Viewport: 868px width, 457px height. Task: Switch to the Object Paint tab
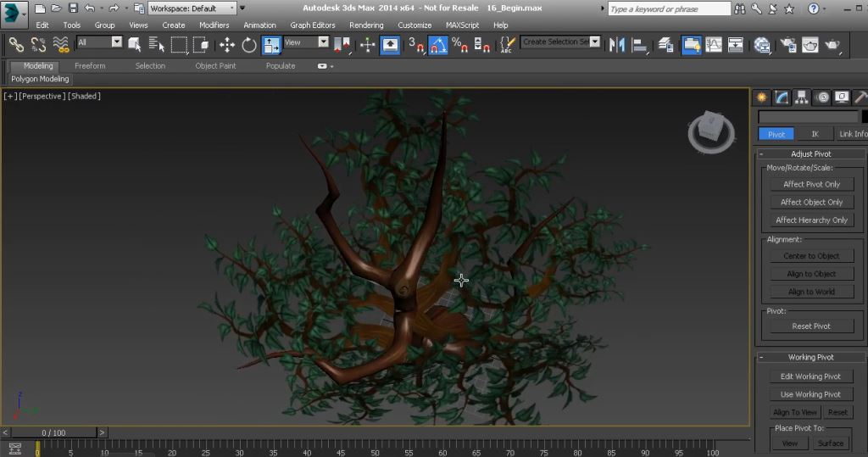click(x=215, y=65)
